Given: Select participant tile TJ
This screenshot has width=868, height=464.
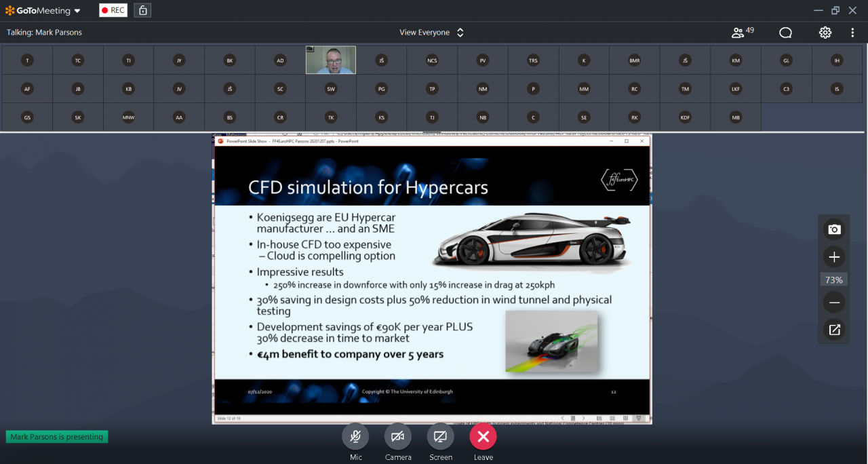Looking at the screenshot, I should [x=432, y=117].
